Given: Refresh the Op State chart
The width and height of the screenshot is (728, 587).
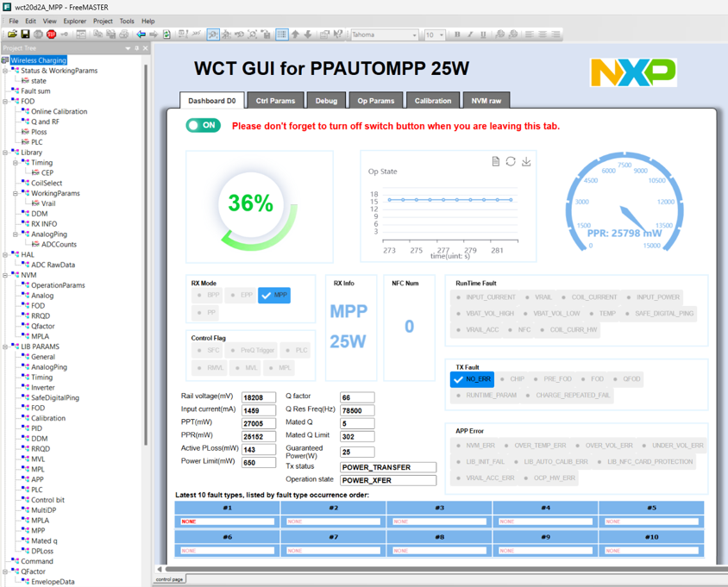Looking at the screenshot, I should 511,161.
